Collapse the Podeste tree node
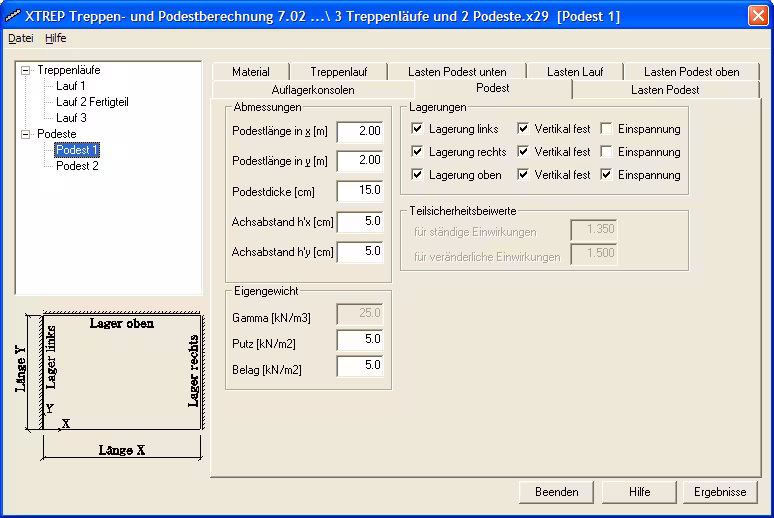 tap(26, 134)
